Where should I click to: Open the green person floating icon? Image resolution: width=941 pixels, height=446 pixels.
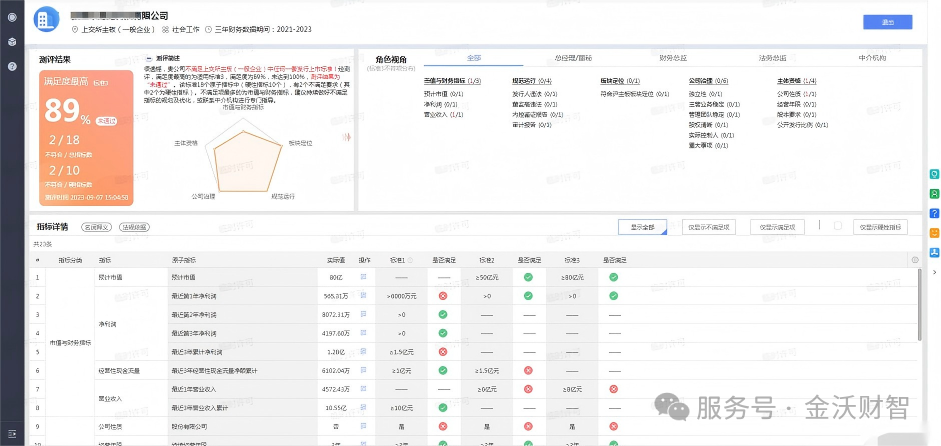(934, 194)
